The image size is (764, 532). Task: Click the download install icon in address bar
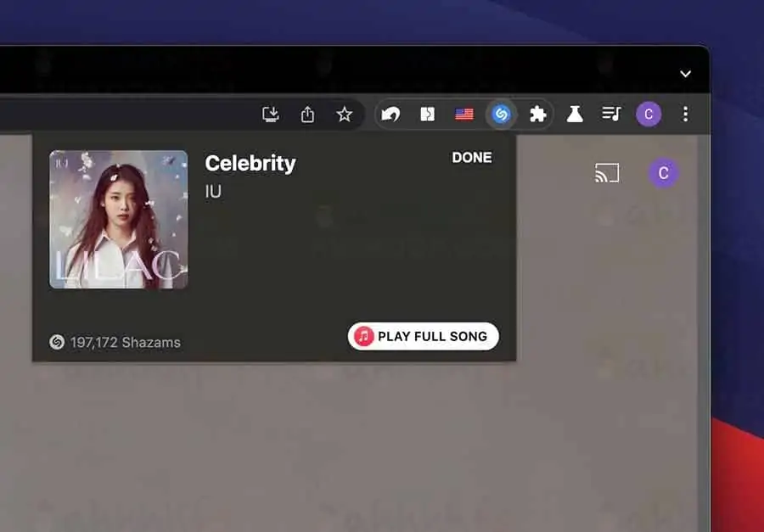tap(271, 113)
